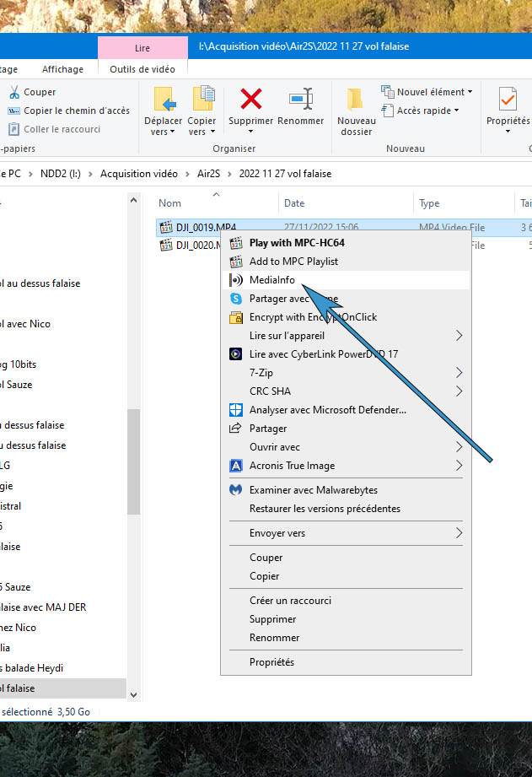The image size is (532, 777).
Task: Click the navigation pane scroll-up arrow
Action: [x=133, y=200]
